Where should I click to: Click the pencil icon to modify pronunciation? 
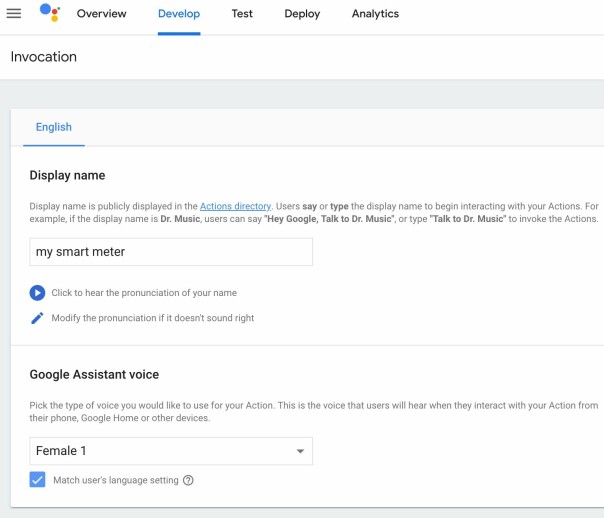click(37, 318)
